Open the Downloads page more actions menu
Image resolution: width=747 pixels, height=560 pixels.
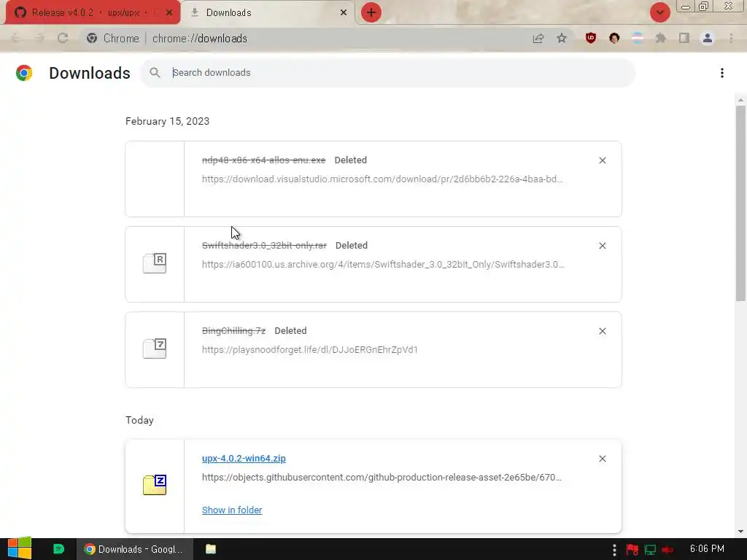[x=722, y=73]
